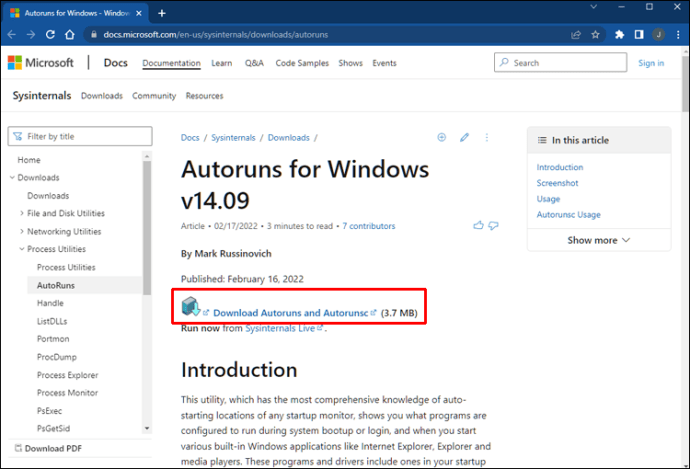Click the Sign in link
690x469 pixels.
[x=651, y=63]
